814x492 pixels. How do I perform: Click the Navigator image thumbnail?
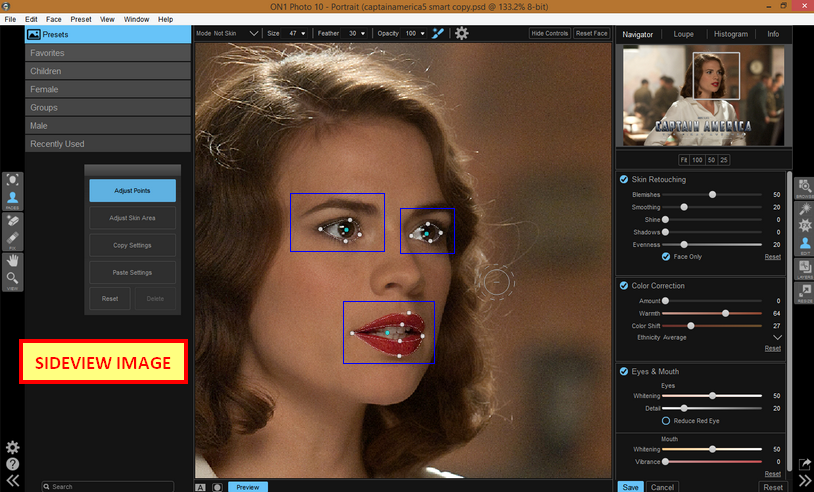pyautogui.click(x=703, y=95)
